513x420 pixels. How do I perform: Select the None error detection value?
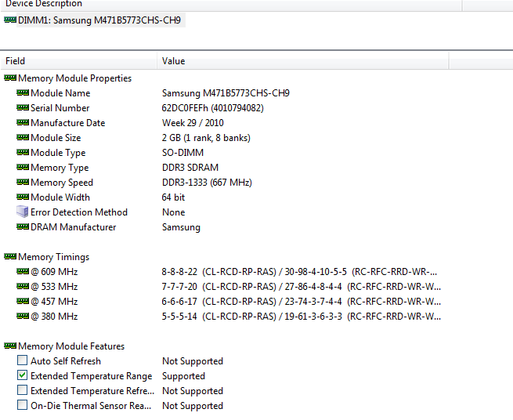(x=173, y=212)
